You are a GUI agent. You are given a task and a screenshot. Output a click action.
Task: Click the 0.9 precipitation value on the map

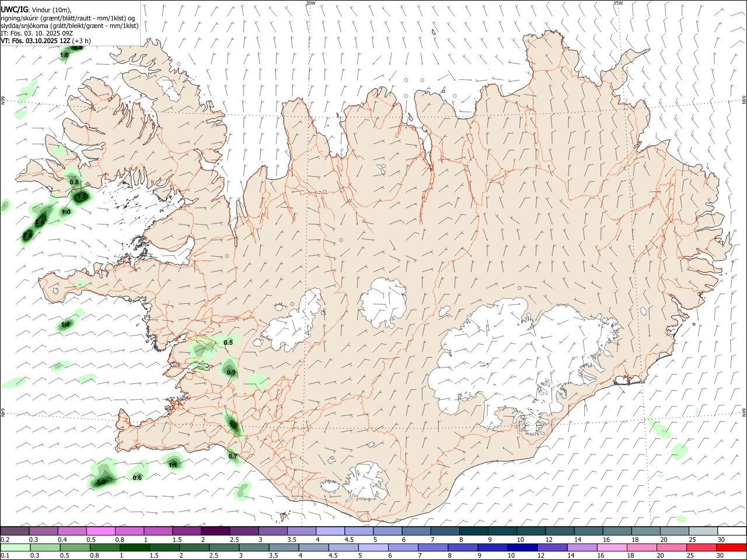(231, 372)
